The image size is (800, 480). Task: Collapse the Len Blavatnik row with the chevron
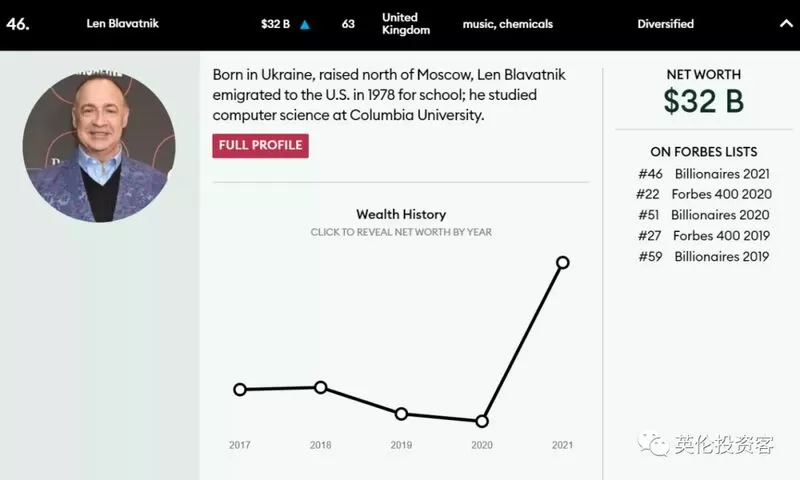click(786, 23)
